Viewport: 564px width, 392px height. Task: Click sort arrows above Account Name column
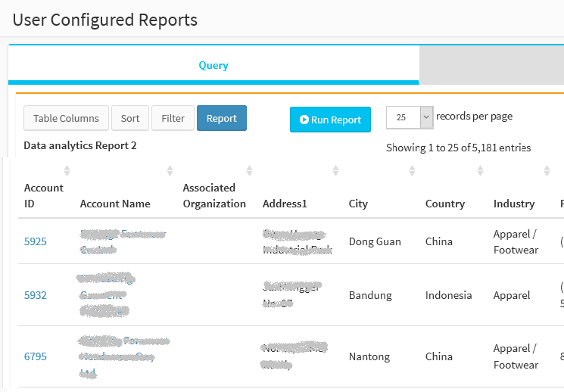coord(170,170)
